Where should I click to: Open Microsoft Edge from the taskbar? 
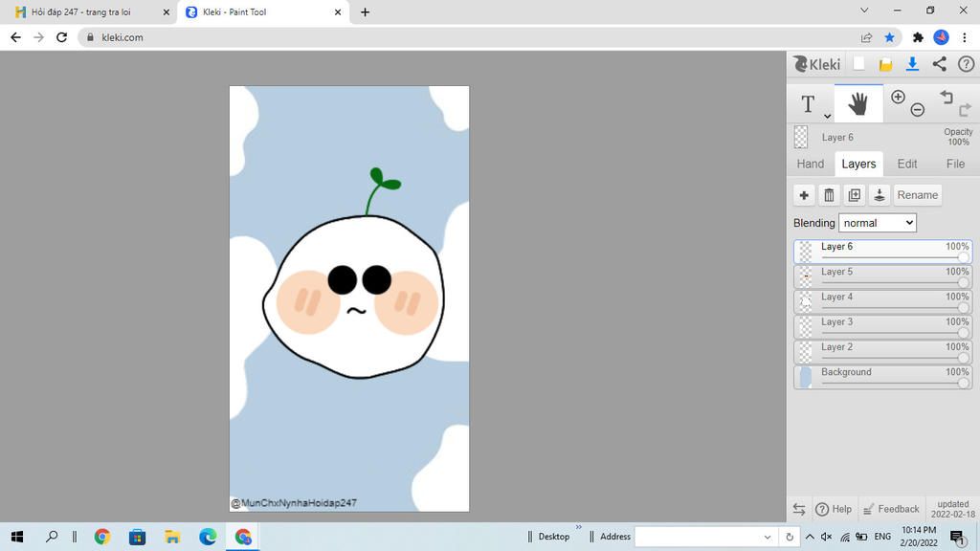click(x=208, y=537)
